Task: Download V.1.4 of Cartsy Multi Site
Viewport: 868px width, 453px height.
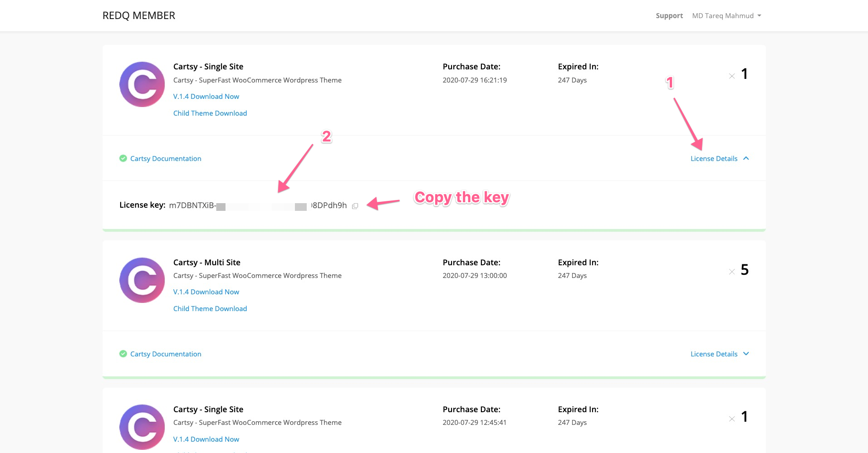Action: pyautogui.click(x=206, y=292)
